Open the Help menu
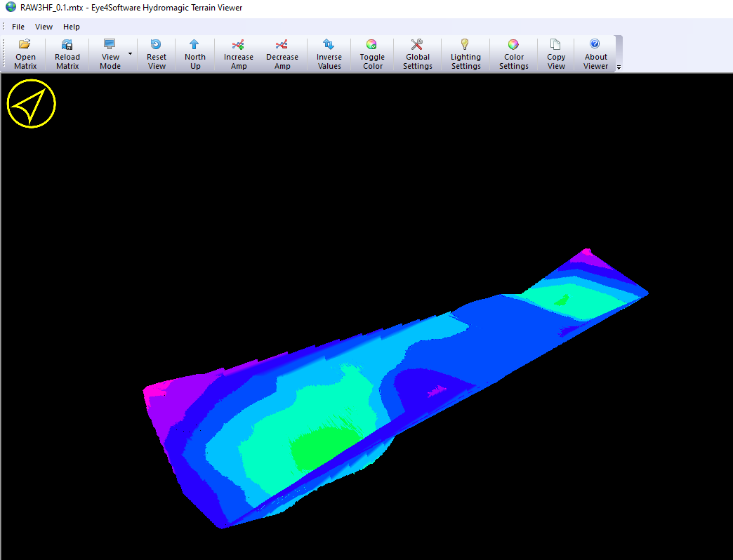 point(72,27)
